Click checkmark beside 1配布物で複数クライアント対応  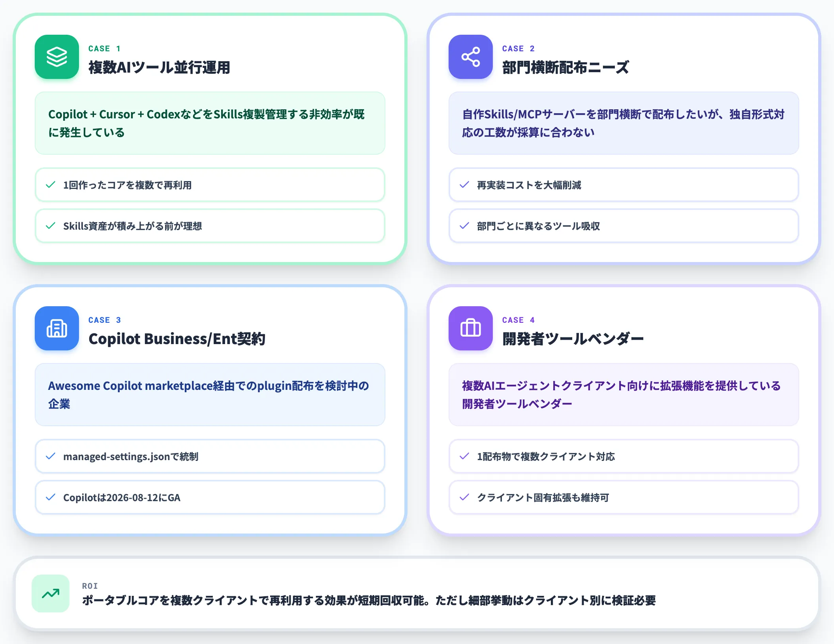pos(464,456)
